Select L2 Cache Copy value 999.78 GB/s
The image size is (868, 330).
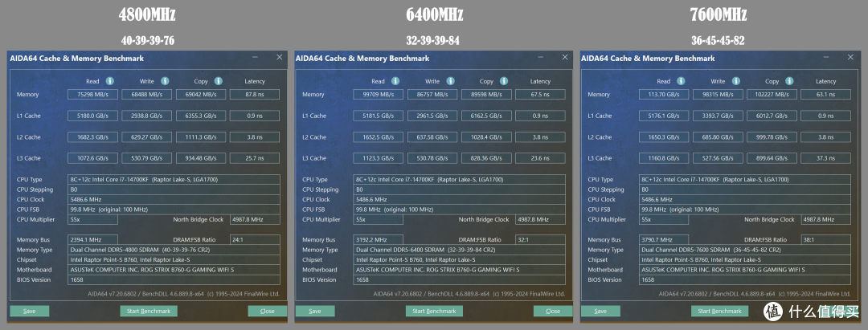click(x=772, y=137)
